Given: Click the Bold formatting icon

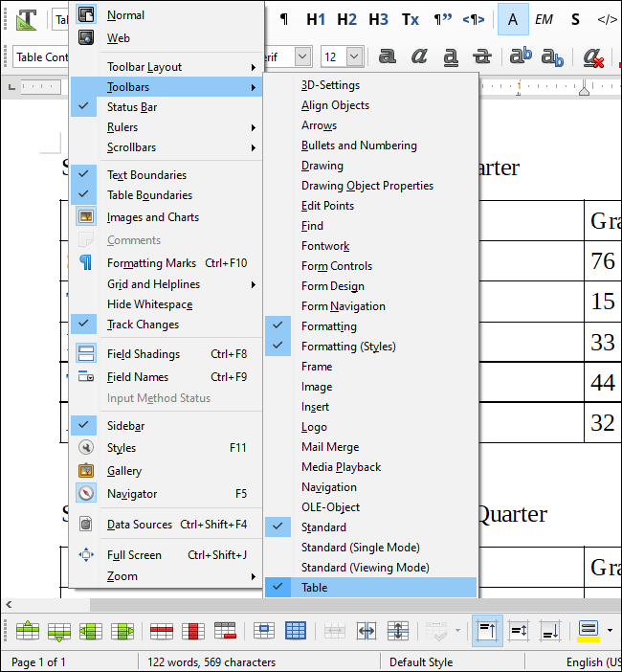Looking at the screenshot, I should [x=388, y=56].
